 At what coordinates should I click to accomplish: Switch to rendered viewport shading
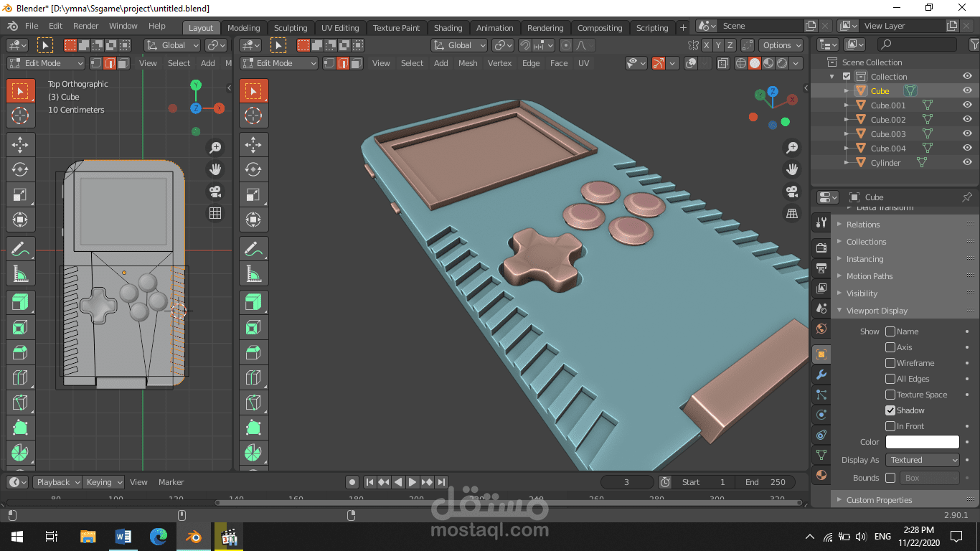pyautogui.click(x=782, y=63)
